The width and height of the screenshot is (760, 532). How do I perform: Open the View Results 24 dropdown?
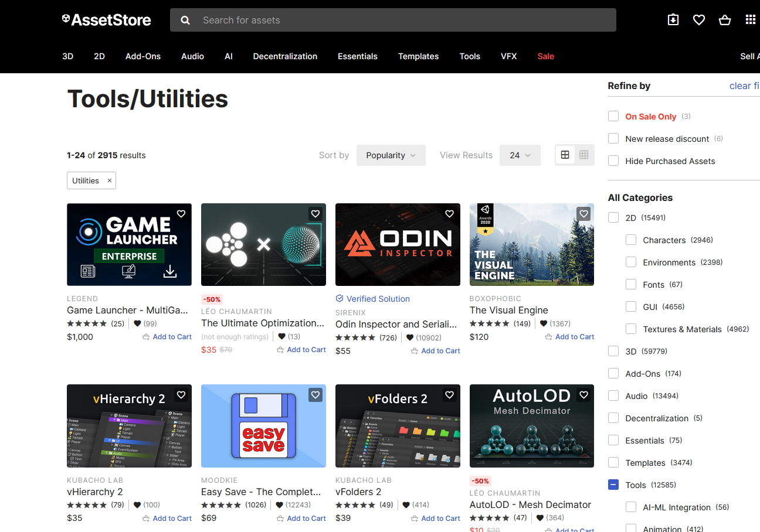(520, 155)
